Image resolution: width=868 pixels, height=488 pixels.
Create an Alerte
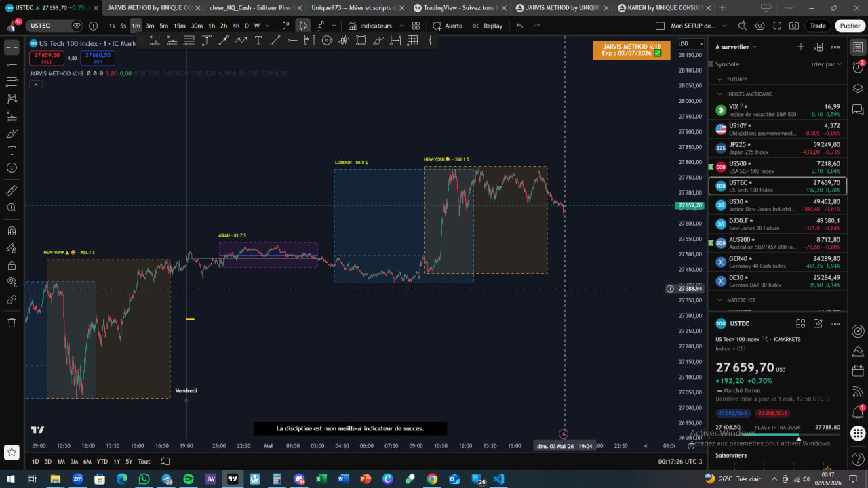tap(448, 26)
